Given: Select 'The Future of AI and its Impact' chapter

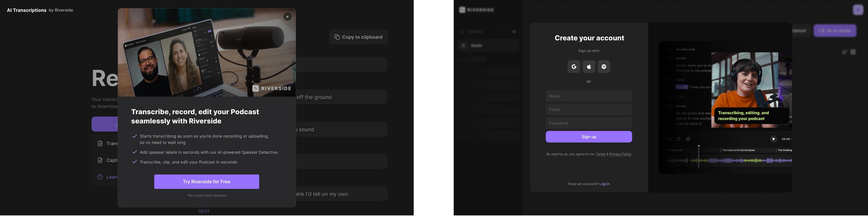Looking at the screenshot, I should [739, 150].
